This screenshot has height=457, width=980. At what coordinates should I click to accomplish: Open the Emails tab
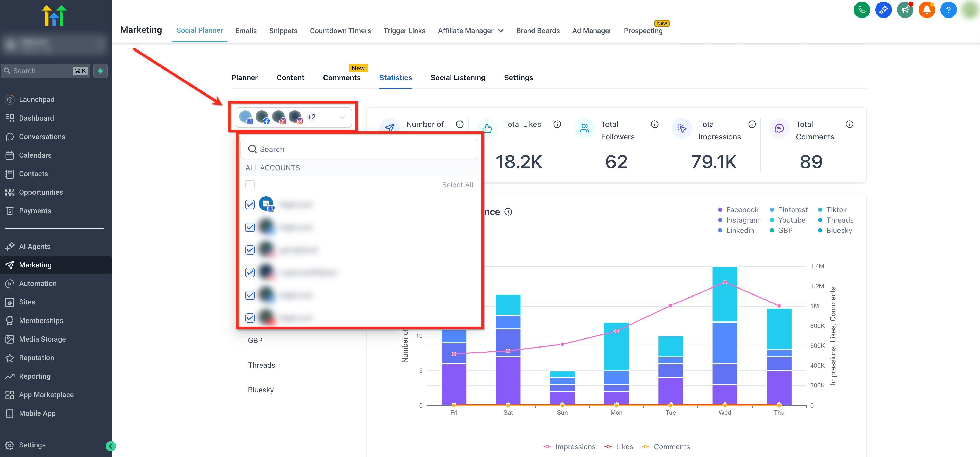246,31
